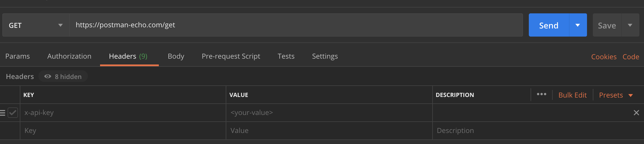Uncheck the x-api-key header checkbox
Screen dimensions: 644x144
coord(13,113)
